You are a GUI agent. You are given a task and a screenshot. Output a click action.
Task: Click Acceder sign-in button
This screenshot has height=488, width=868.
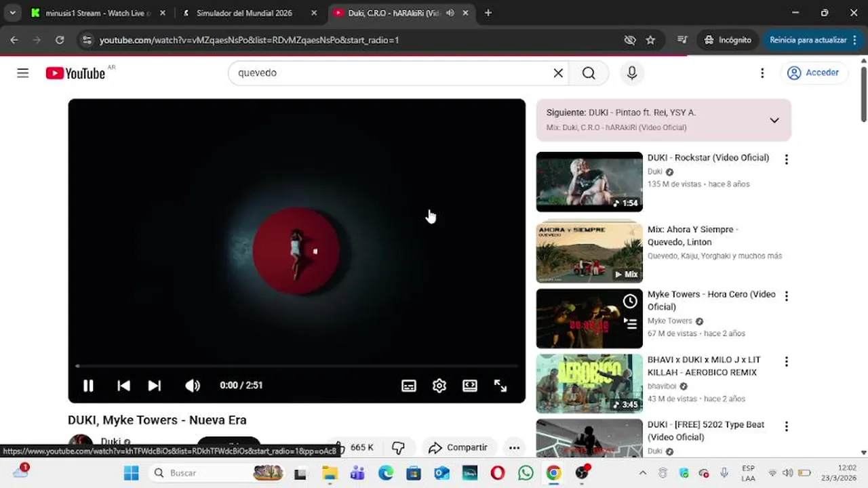pyautogui.click(x=813, y=73)
